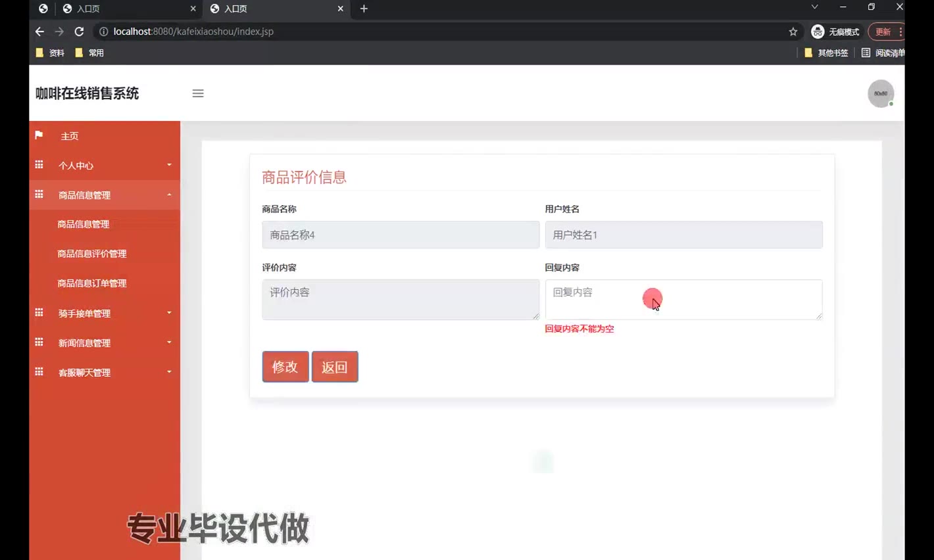
Task: Open the user avatar in header
Action: [x=880, y=93]
